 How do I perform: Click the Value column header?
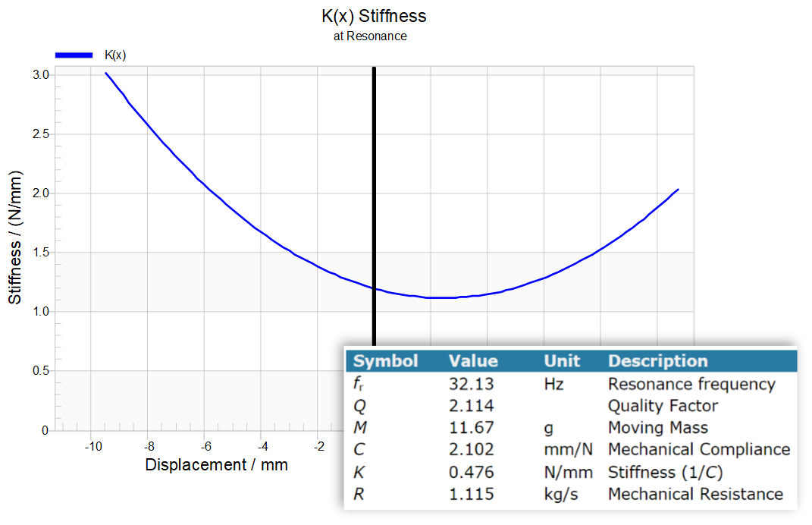[473, 361]
